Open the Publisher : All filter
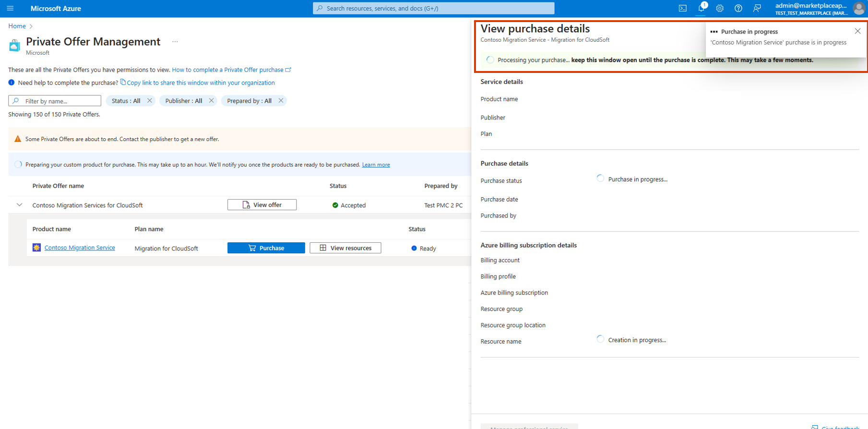This screenshot has width=868, height=429. [184, 101]
